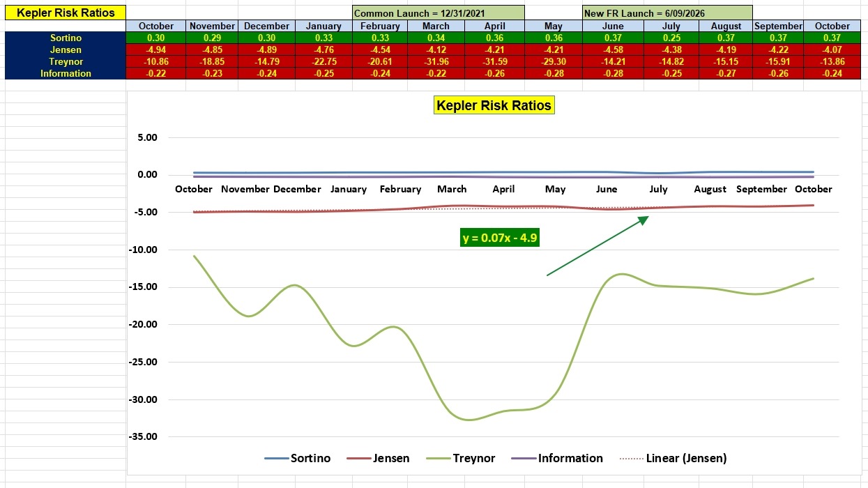This screenshot has height=488, width=868.
Task: Click the Treynor value -13.86
Action: tap(832, 61)
